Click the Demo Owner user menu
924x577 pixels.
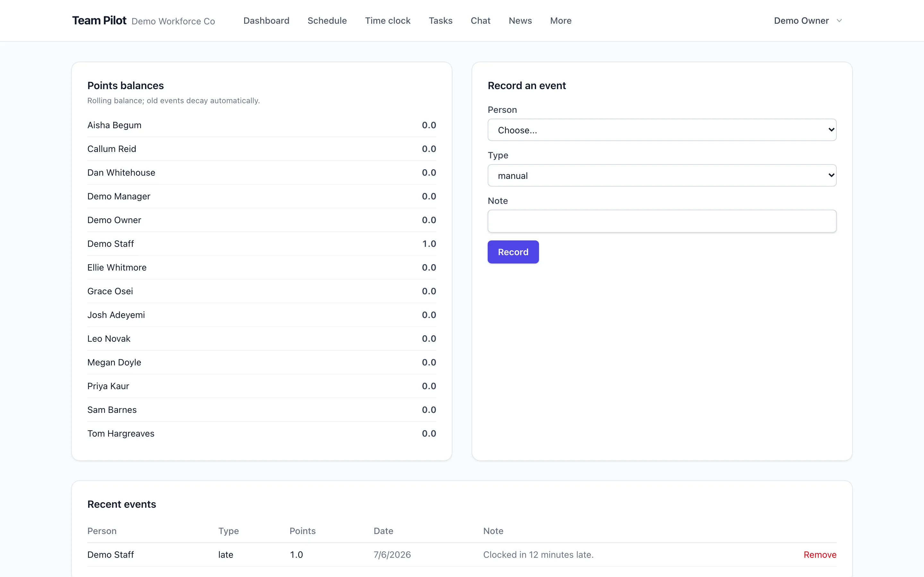[808, 21]
